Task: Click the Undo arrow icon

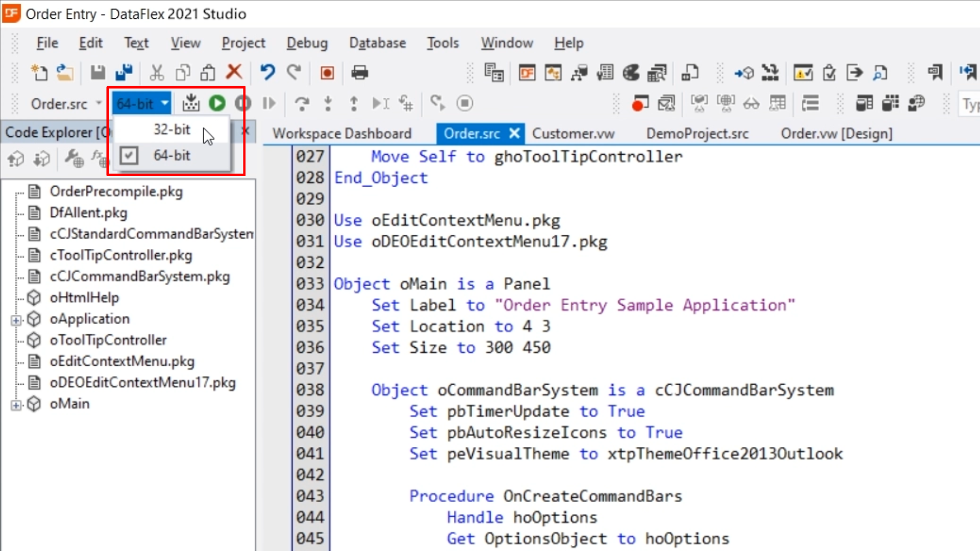Action: point(267,72)
